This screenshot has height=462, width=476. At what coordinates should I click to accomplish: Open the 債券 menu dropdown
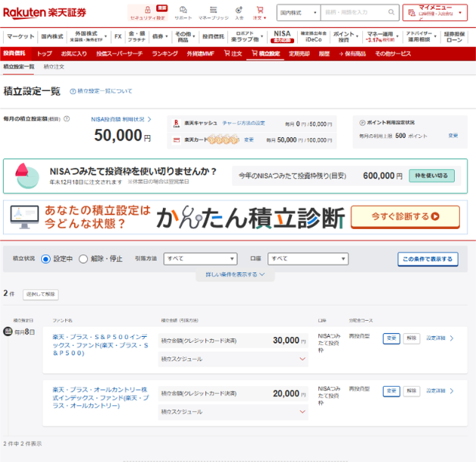[x=160, y=36]
